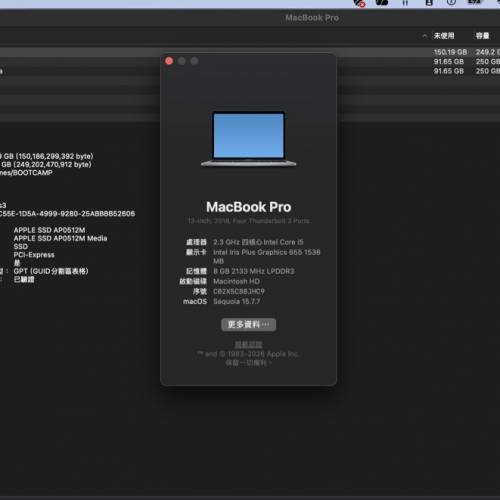Sort by the 容量 column header
This screenshot has height=500, width=500.
click(x=482, y=36)
